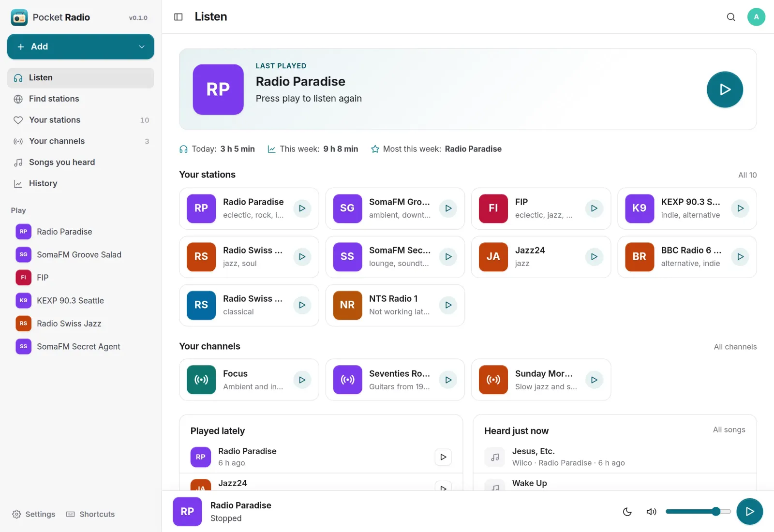774x532 pixels.
Task: Play SomaFM Groove Salad from sidebar
Action: point(81,255)
